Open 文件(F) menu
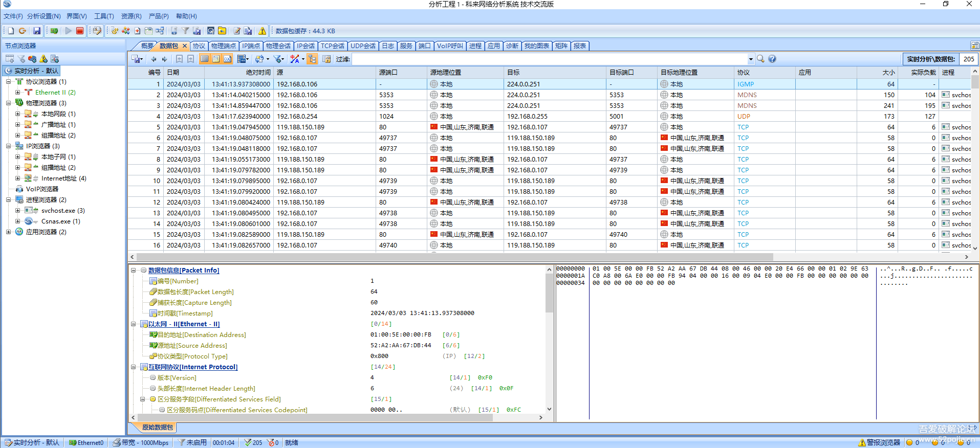 point(13,16)
